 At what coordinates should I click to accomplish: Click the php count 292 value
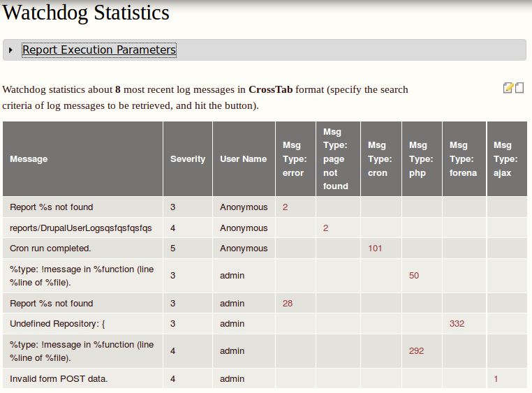pos(416,350)
